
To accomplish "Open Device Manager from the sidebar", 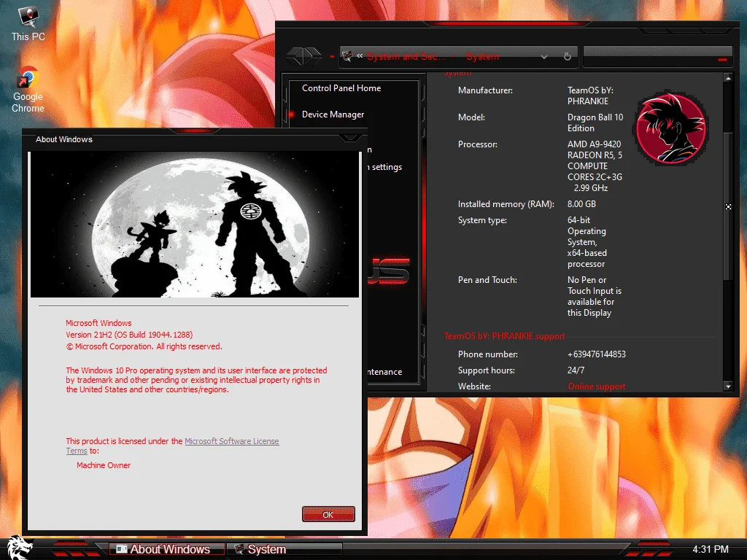I will pos(333,114).
